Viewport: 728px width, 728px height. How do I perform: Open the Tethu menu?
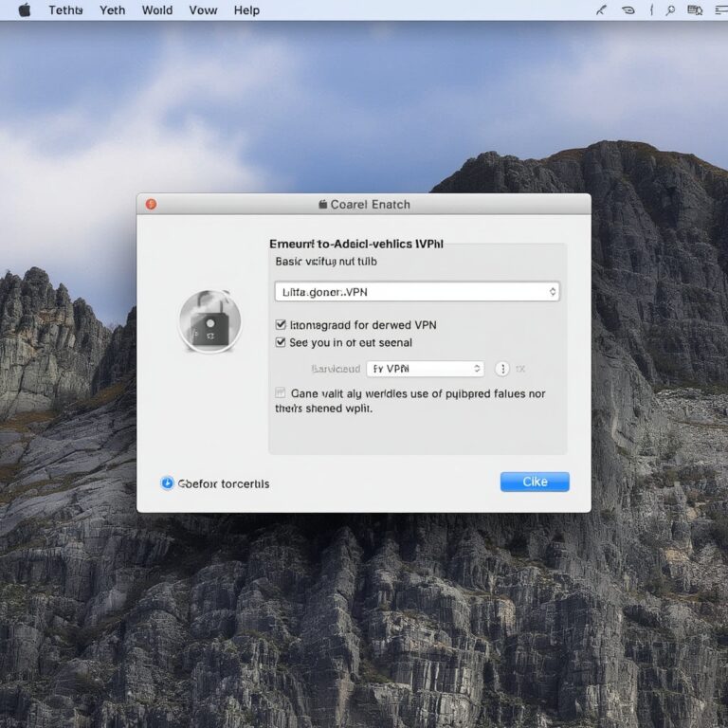click(x=65, y=10)
